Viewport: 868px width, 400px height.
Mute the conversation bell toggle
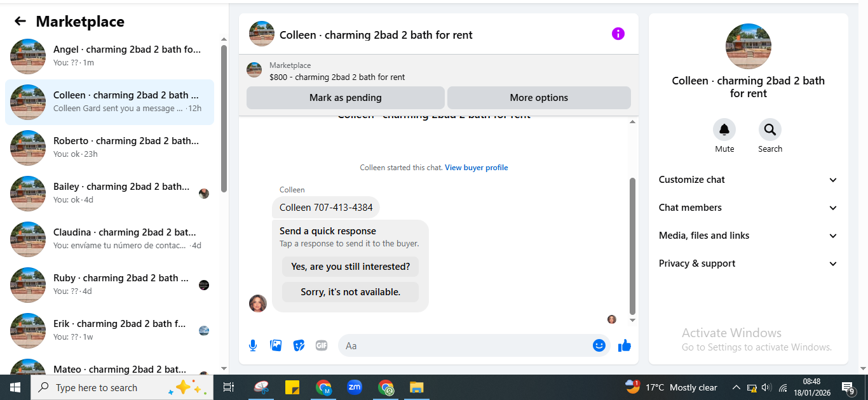click(724, 130)
